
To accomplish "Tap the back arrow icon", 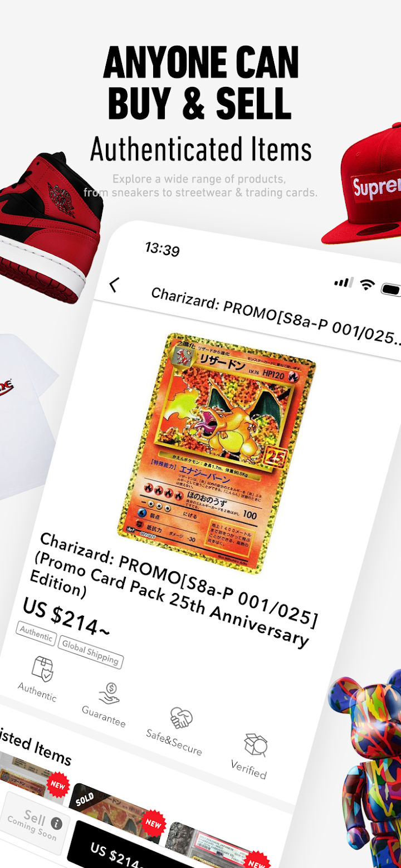I will (x=114, y=285).
